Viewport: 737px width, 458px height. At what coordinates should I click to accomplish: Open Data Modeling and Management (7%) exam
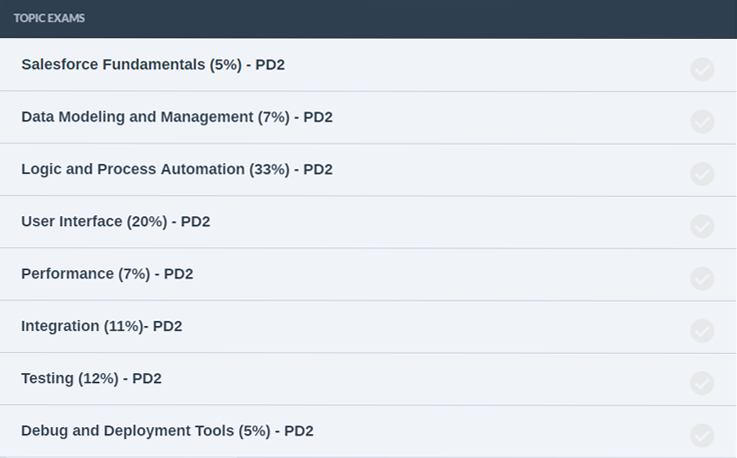coord(177,117)
